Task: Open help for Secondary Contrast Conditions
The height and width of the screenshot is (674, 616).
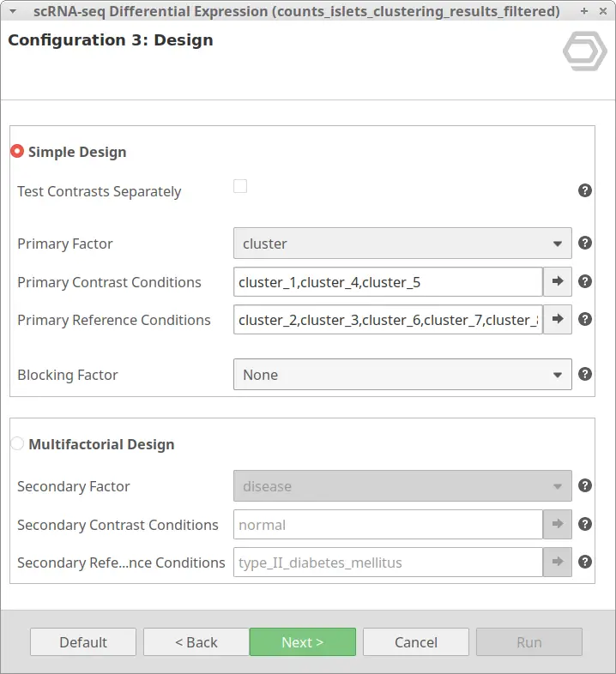Action: (584, 524)
